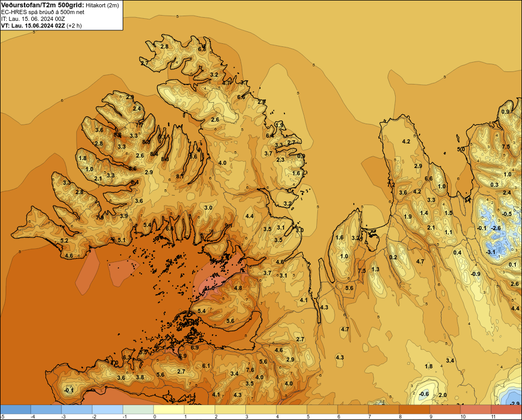Select the legend swatch between 3 and 4

(x=261, y=409)
